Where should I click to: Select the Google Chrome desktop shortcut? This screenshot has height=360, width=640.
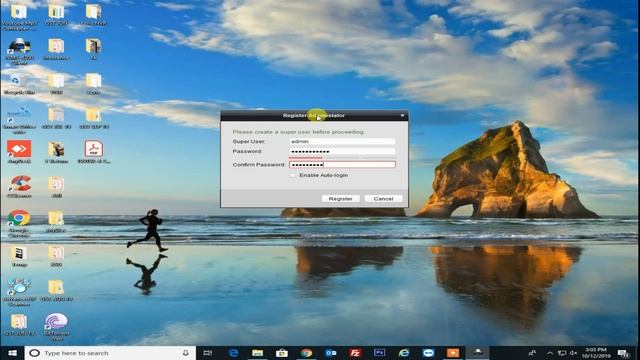(x=19, y=223)
